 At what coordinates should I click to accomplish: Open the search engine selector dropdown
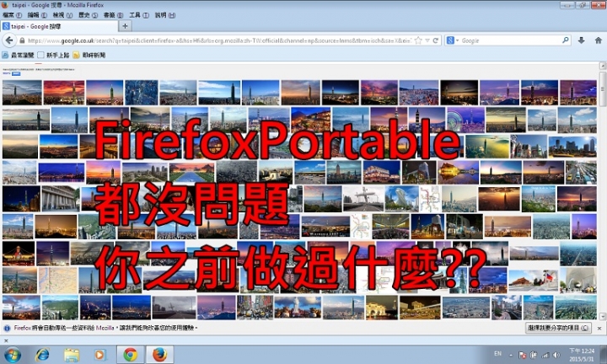coord(452,40)
